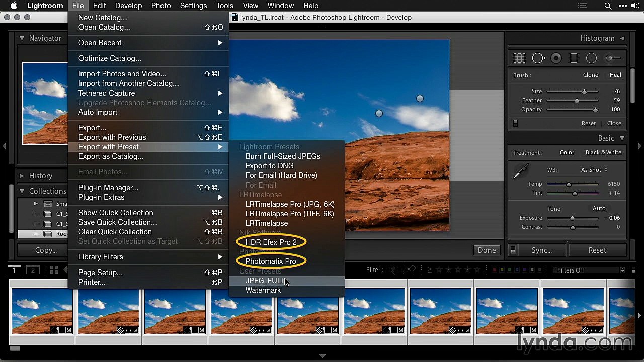Click the Copy... button
The width and height of the screenshot is (644, 362).
[46, 250]
